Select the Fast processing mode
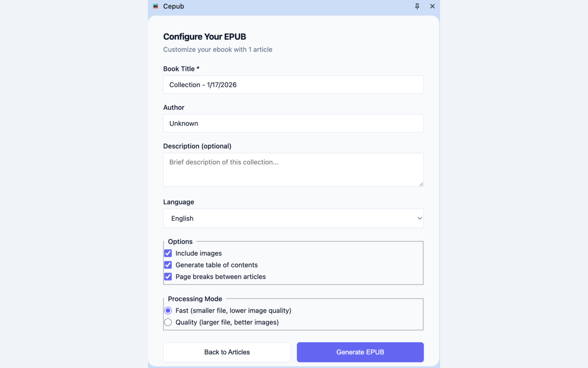This screenshot has width=588, height=368. [168, 310]
